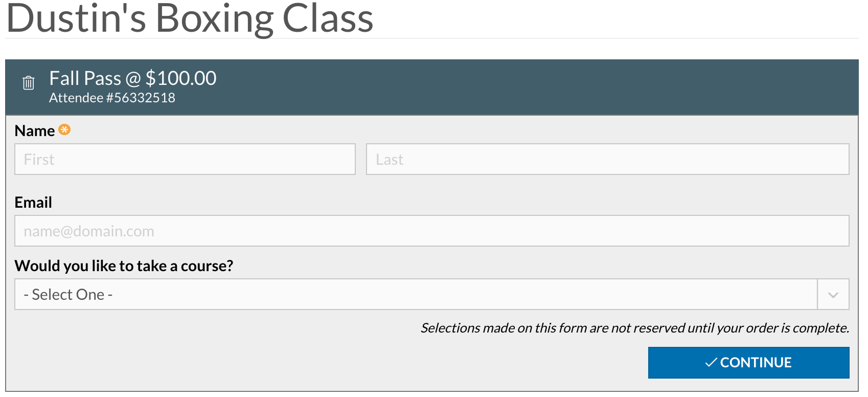
Task: Click the name@domain.com placeholder text
Action: [89, 231]
